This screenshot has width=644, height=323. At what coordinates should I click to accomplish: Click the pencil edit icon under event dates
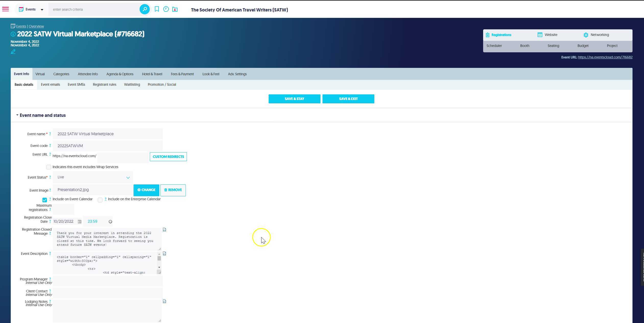tap(13, 52)
